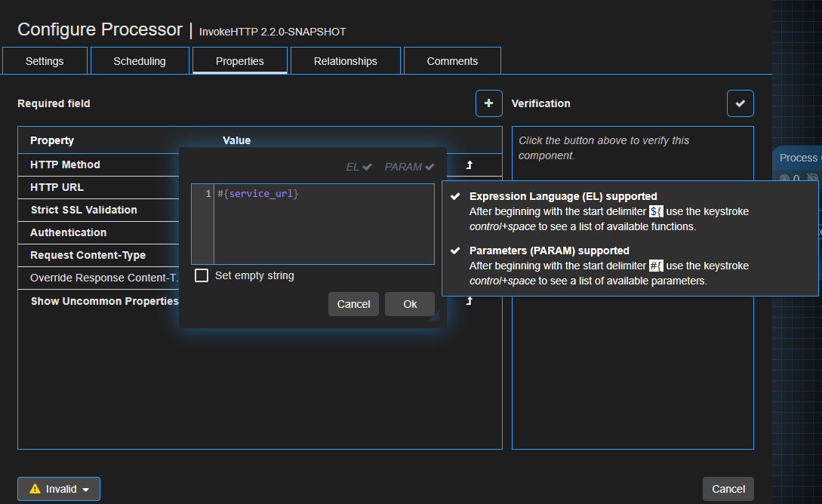Dismiss the value editor with Cancel
The height and width of the screenshot is (504, 822).
click(353, 304)
